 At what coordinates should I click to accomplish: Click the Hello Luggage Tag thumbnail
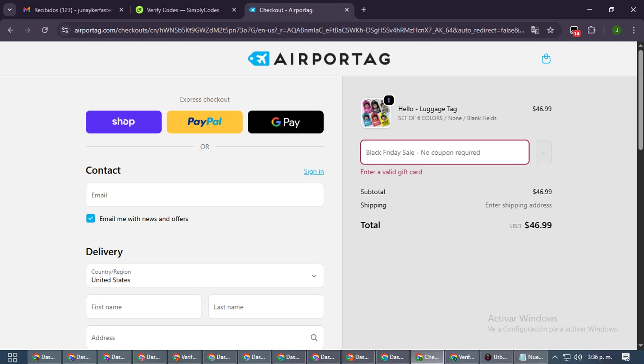click(376, 113)
